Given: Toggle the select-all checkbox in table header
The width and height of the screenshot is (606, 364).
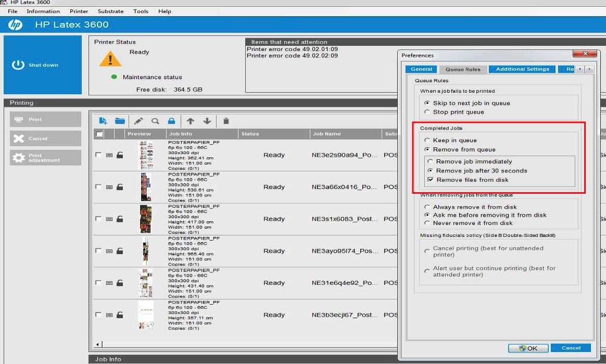Looking at the screenshot, I should pyautogui.click(x=99, y=134).
